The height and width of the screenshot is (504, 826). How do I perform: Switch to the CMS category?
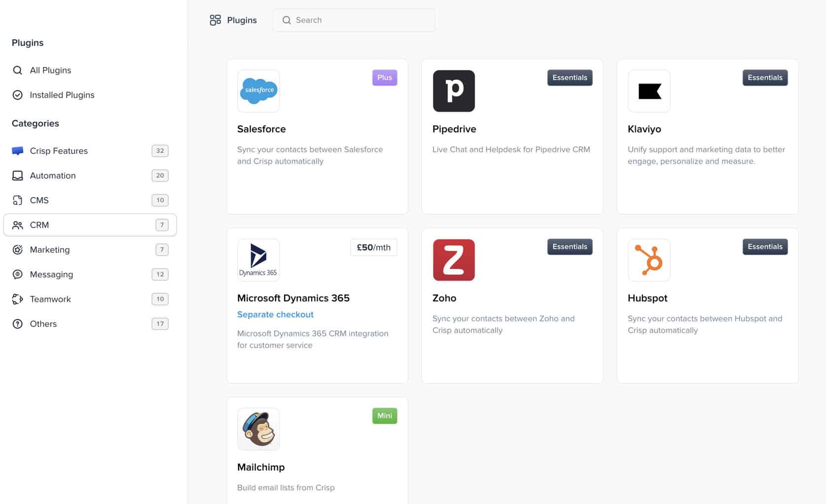39,200
